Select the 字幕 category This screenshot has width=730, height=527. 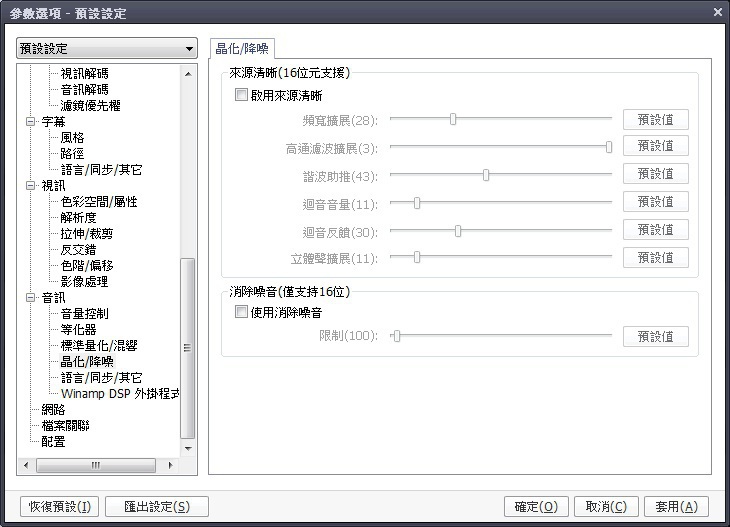[x=53, y=122]
